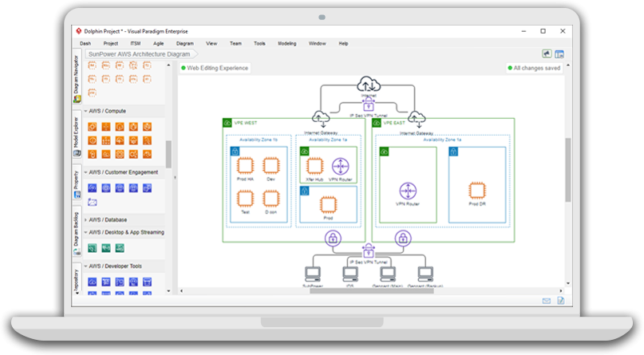Viewport: 644px width, 355px height.
Task: Click the All changes saved status
Action: point(534,68)
